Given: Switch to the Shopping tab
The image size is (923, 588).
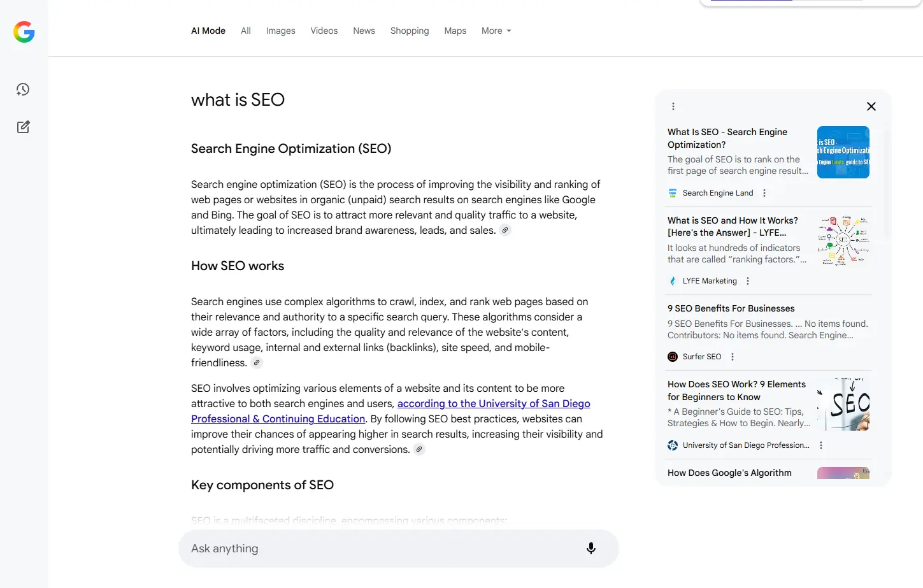Looking at the screenshot, I should [410, 31].
